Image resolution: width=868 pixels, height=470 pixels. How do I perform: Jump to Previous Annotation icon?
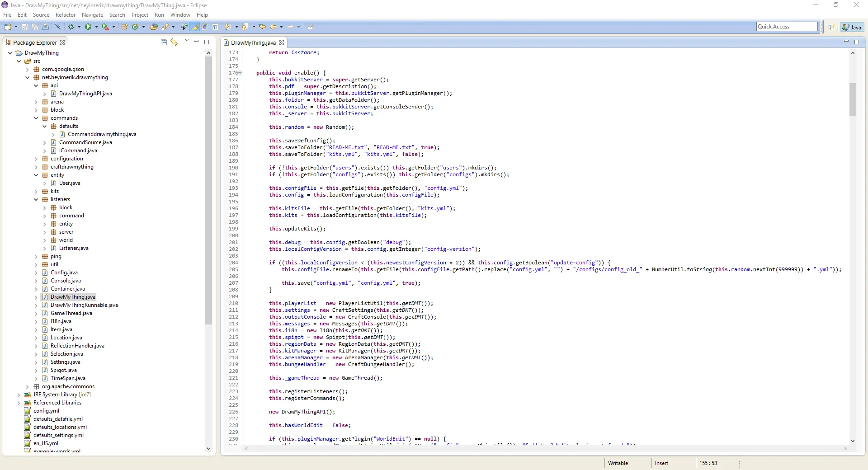tap(245, 27)
